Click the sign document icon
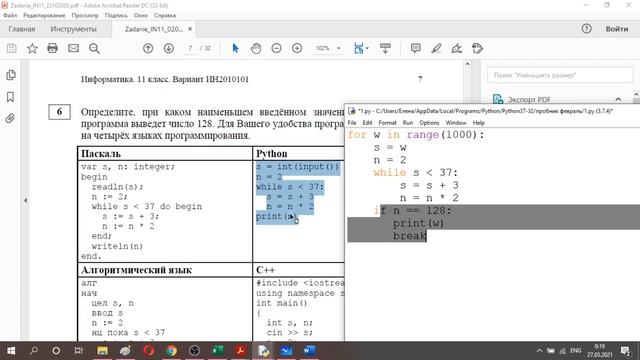The width and height of the screenshot is (640, 360). [x=457, y=49]
